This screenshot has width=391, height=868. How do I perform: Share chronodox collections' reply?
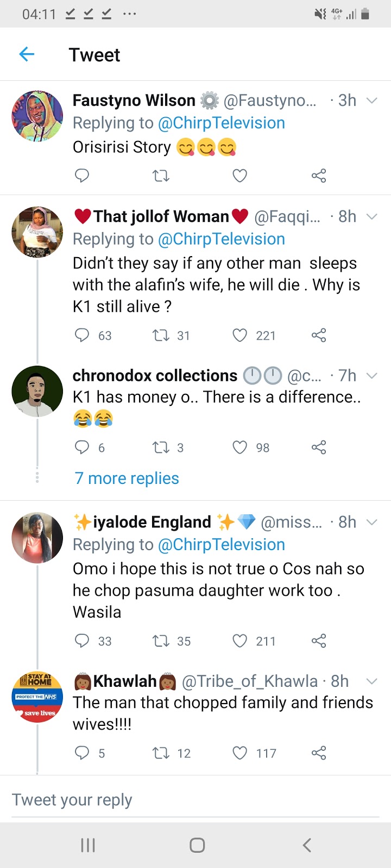(x=319, y=448)
